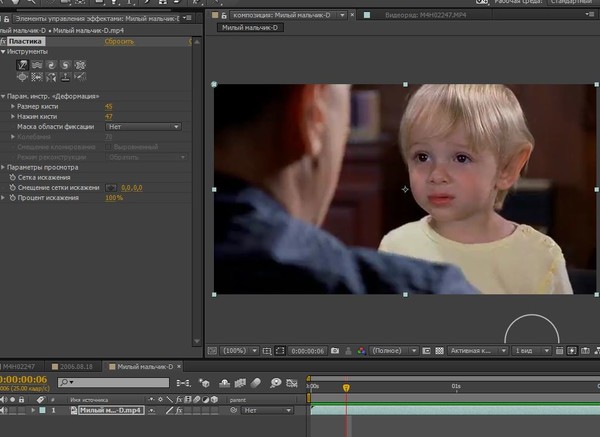The width and height of the screenshot is (600, 437).
Task: Take a snapshot with the camera icon
Action: point(335,351)
